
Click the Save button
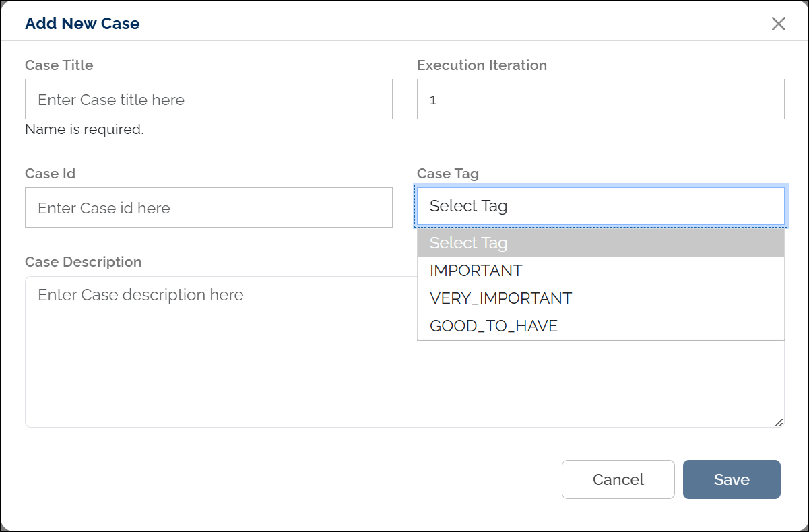tap(732, 479)
